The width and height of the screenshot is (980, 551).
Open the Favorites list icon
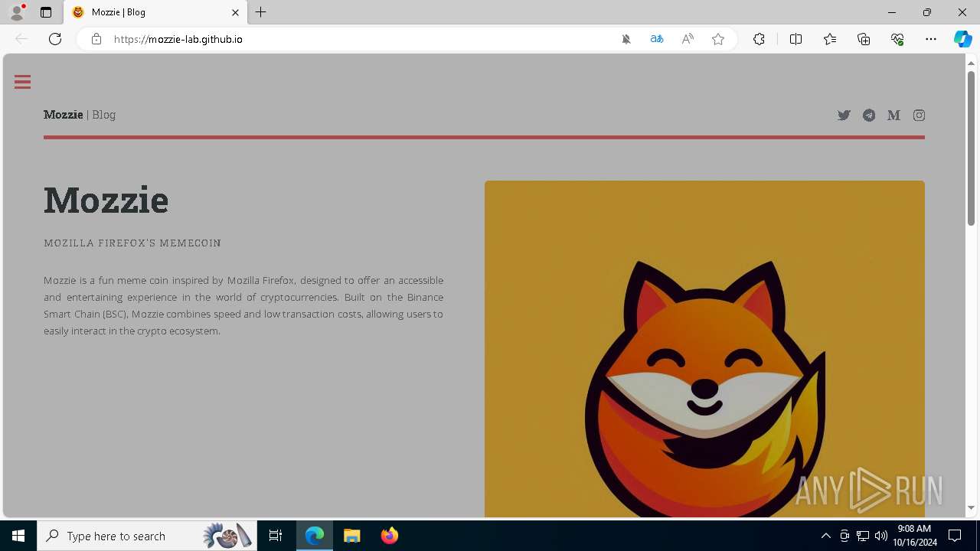(x=830, y=39)
